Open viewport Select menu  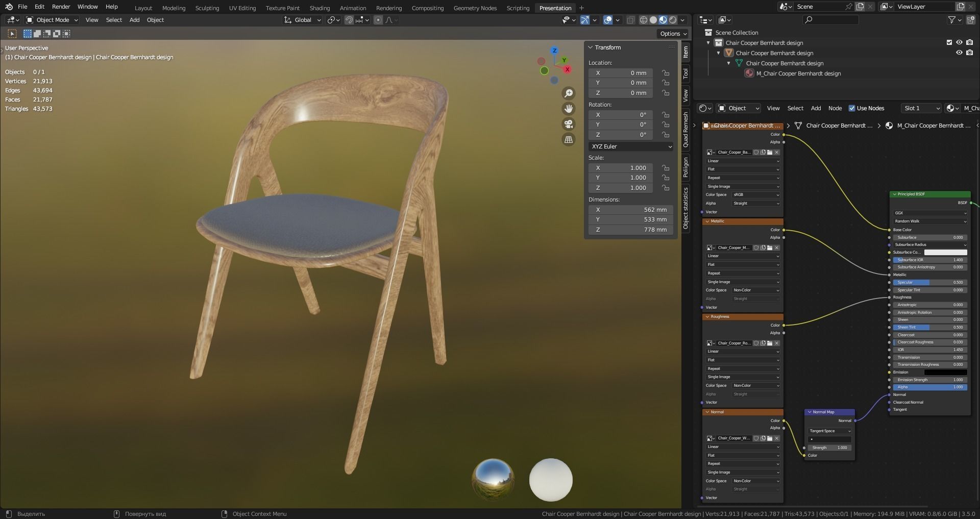click(x=114, y=20)
